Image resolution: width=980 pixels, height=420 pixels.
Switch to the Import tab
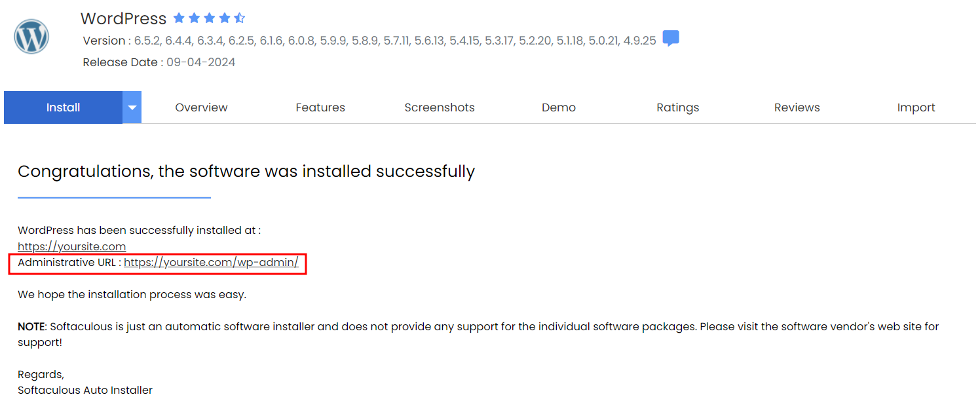(916, 107)
